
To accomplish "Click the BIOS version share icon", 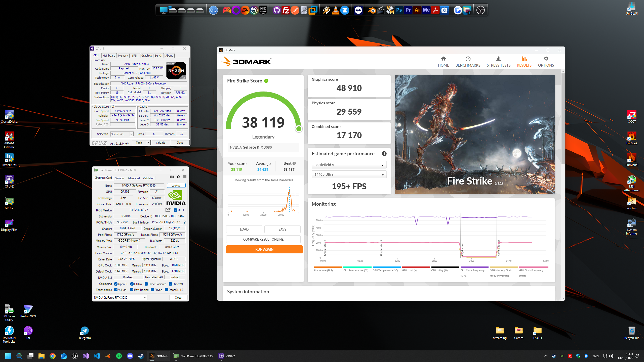I will 168,210.
